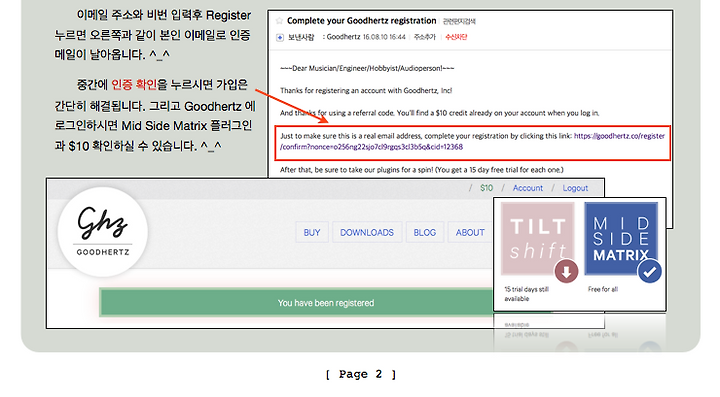
Task: Go to the BLOG page
Action: pos(425,233)
